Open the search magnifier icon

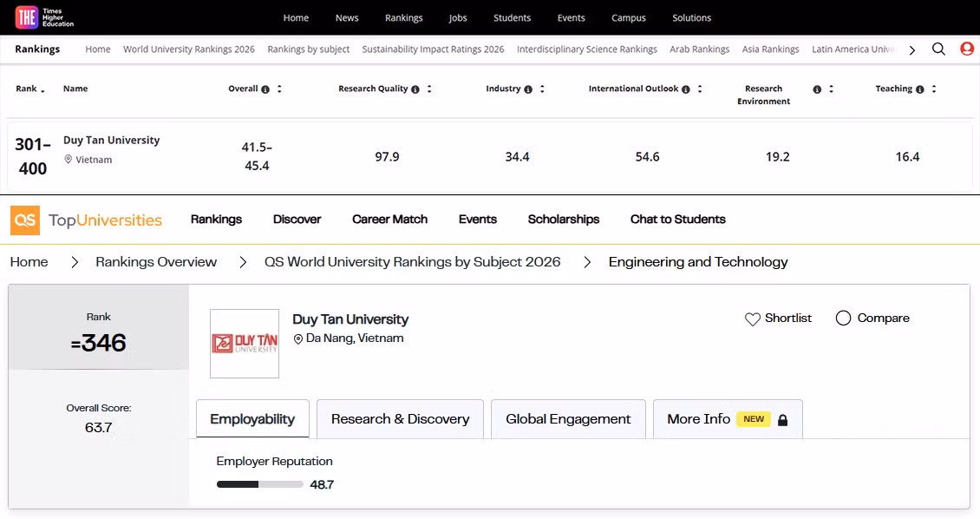938,49
